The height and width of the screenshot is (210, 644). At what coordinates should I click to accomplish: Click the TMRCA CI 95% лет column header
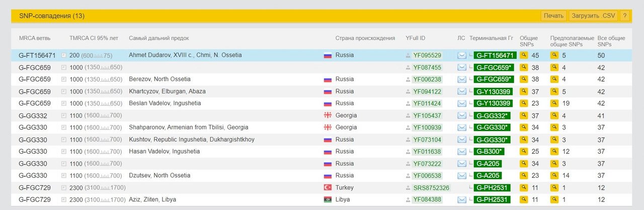(x=94, y=38)
